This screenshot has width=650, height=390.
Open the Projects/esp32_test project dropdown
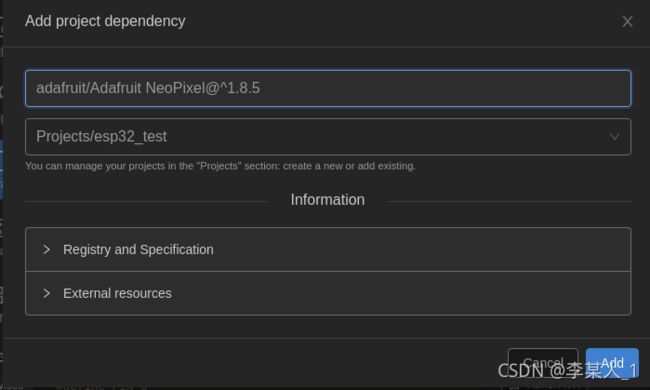click(x=328, y=137)
